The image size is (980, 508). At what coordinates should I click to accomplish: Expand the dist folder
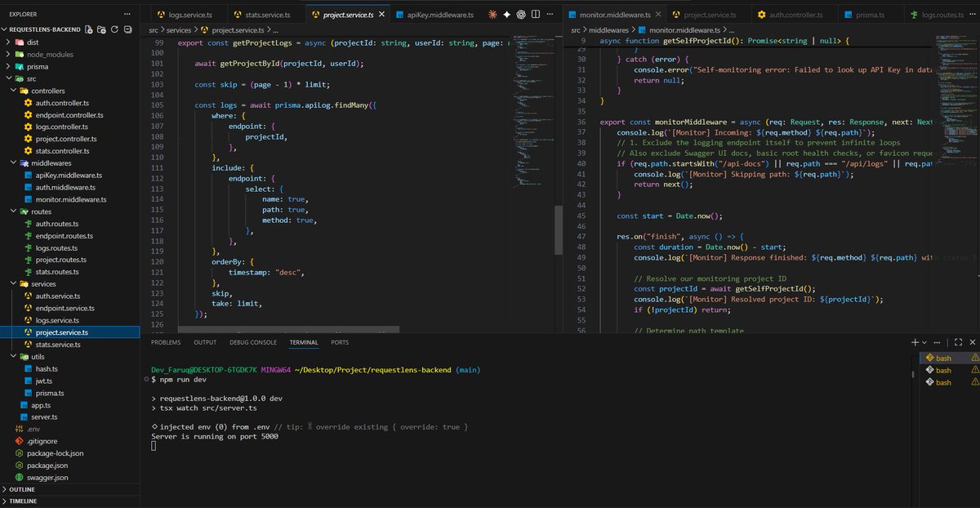pos(8,42)
